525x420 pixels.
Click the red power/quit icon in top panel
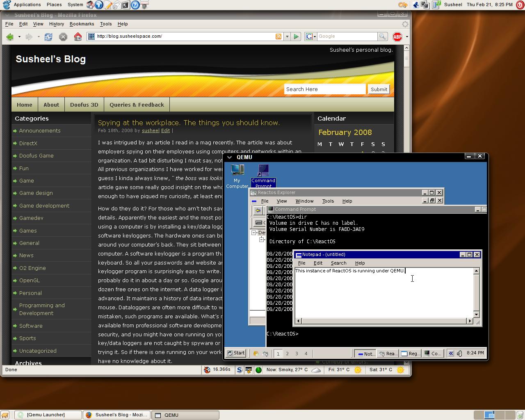(x=520, y=5)
